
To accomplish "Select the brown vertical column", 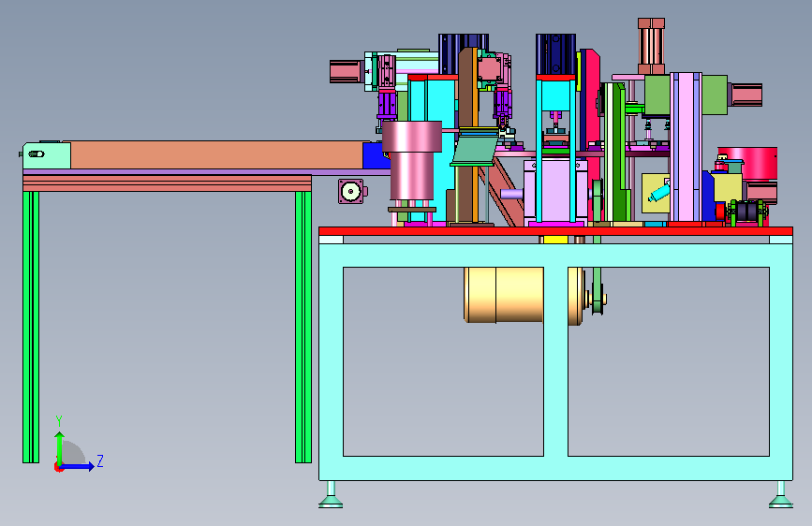I will 468,136.
